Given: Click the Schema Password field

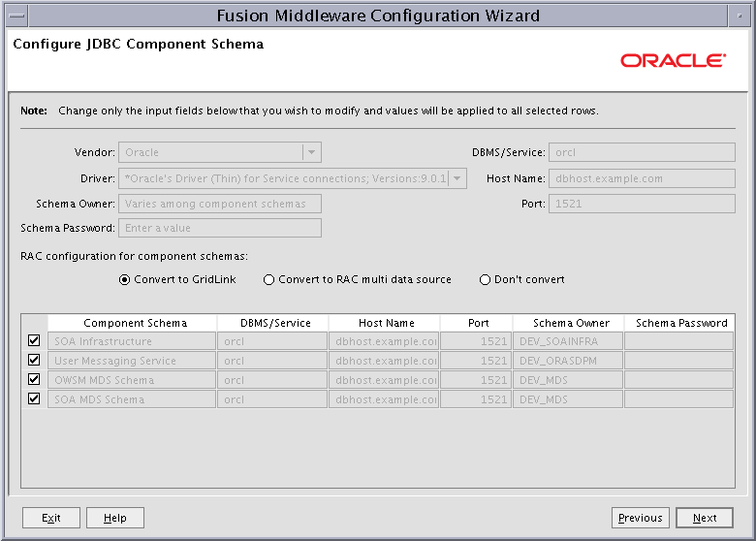Looking at the screenshot, I should (220, 228).
